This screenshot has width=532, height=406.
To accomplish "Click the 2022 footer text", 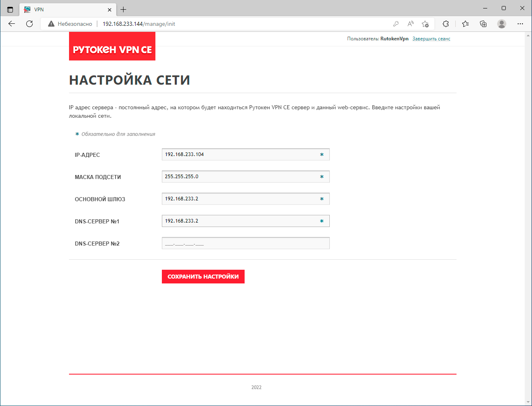I will click(256, 387).
